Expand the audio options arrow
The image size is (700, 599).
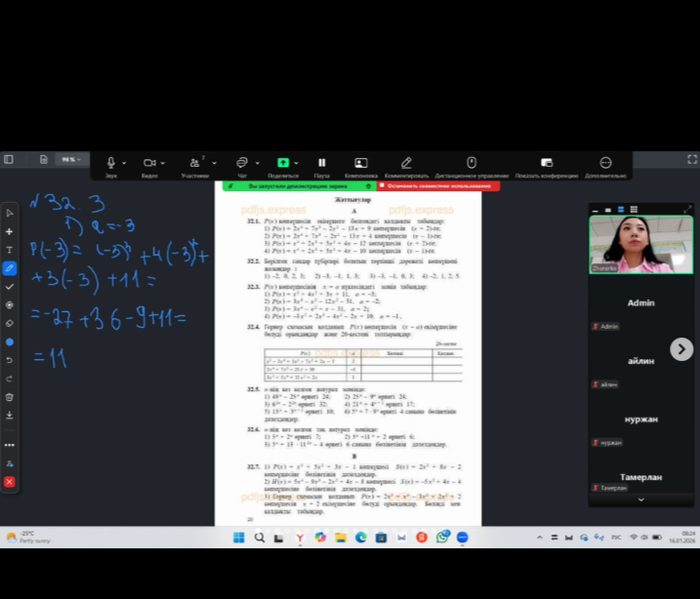point(125,163)
